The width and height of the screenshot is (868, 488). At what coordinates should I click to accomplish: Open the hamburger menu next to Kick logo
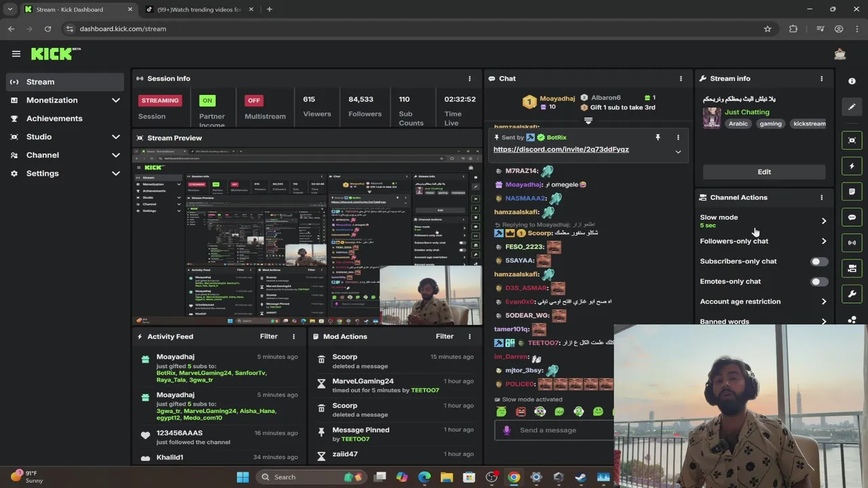(x=16, y=54)
